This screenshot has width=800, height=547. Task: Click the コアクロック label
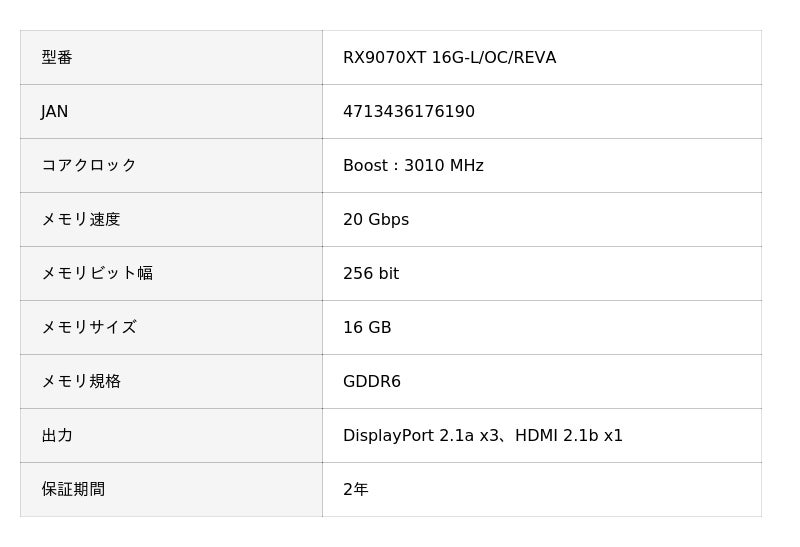(88, 166)
